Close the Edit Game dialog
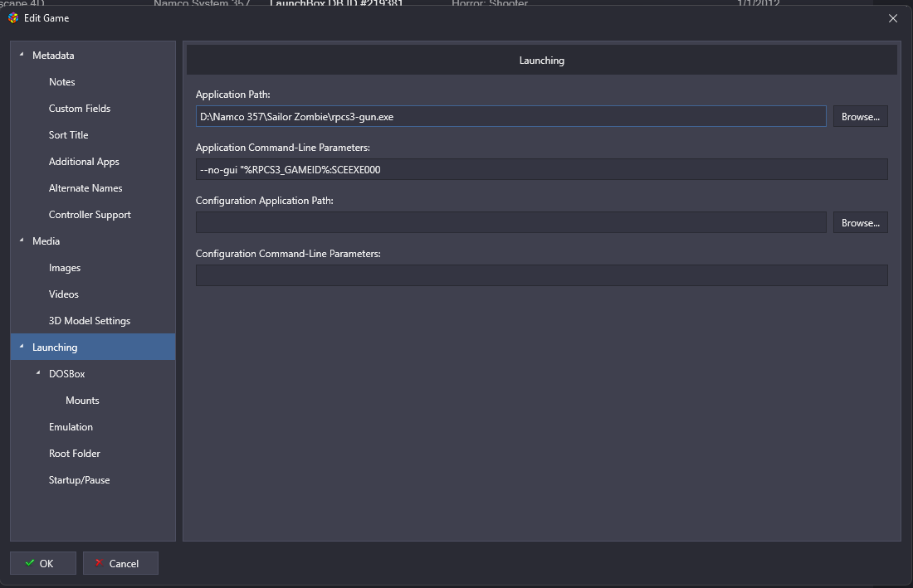The width and height of the screenshot is (913, 588). [892, 18]
